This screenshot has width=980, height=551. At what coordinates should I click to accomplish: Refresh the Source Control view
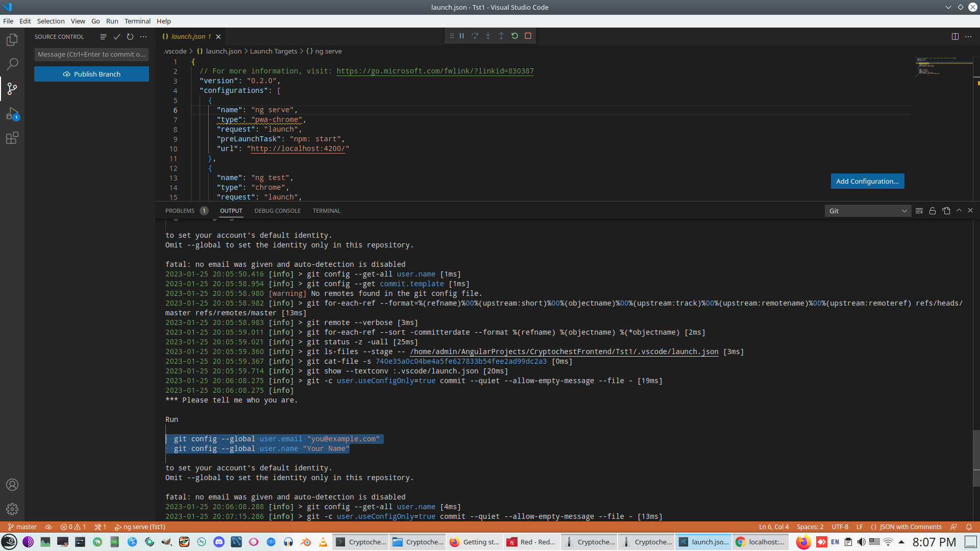130,37
